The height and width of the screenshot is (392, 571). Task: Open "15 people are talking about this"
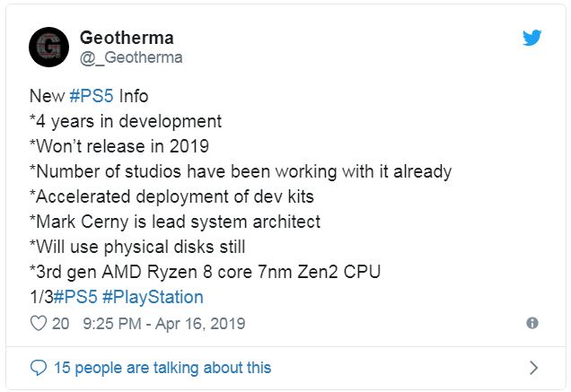coord(162,368)
